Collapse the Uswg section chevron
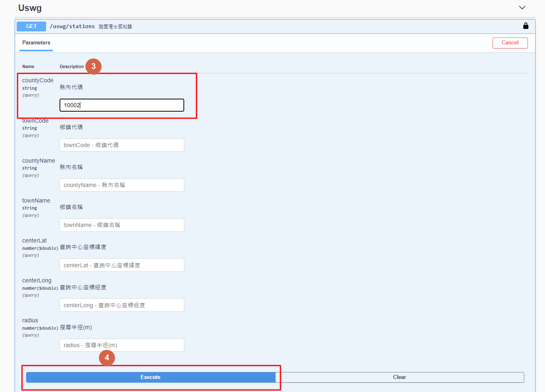545x392 pixels. tap(522, 8)
